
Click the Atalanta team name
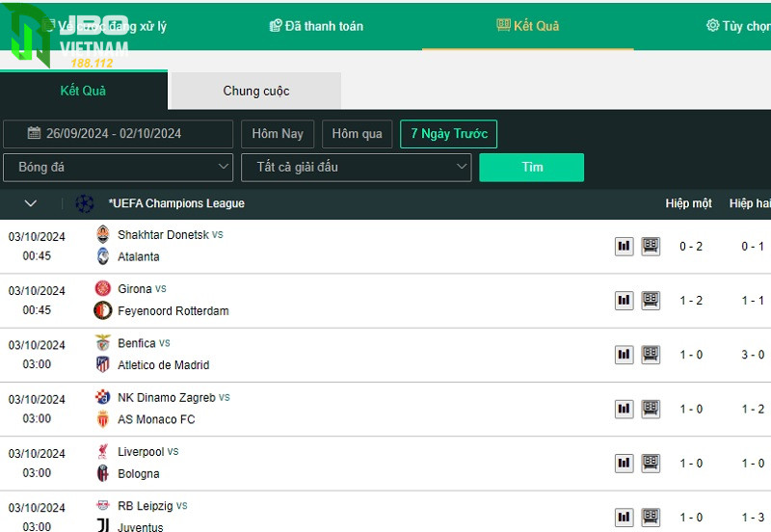tap(139, 256)
